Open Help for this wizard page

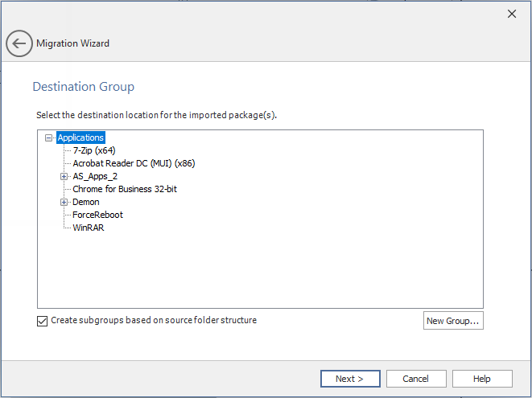(x=482, y=379)
